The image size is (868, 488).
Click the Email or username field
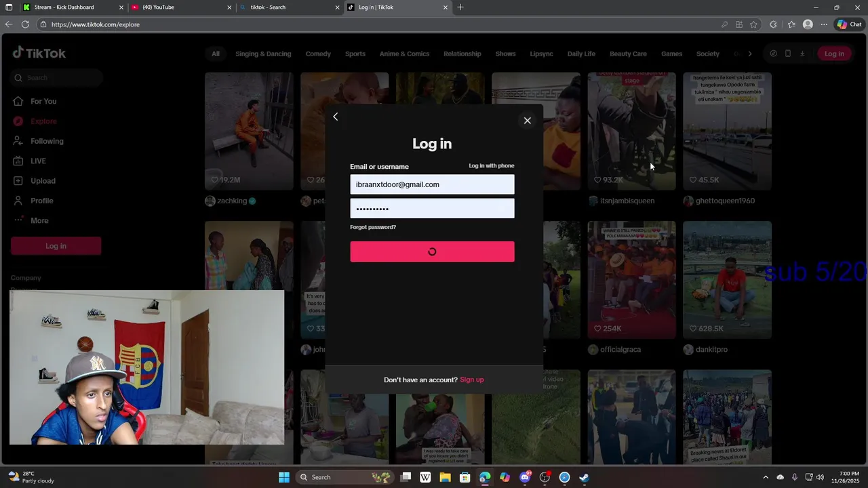pyautogui.click(x=432, y=184)
